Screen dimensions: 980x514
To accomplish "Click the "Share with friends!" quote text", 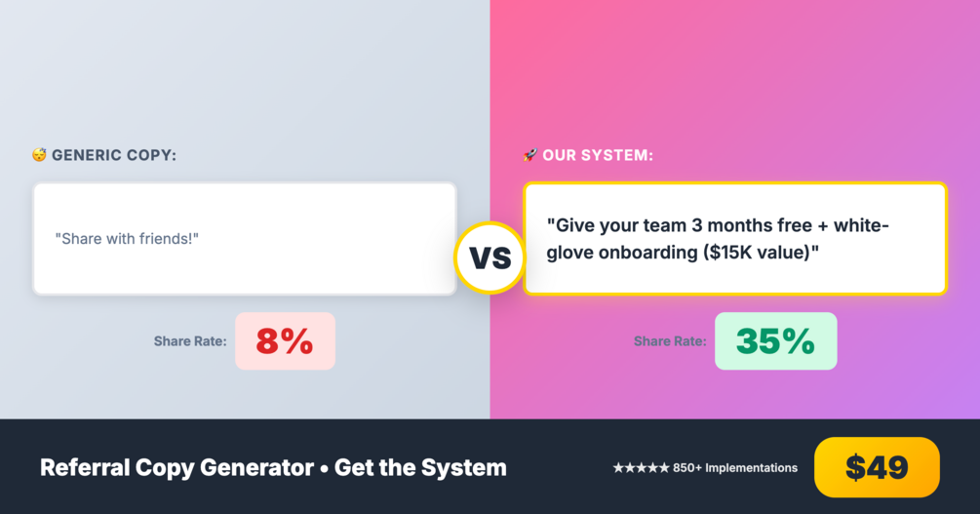I will pos(127,238).
